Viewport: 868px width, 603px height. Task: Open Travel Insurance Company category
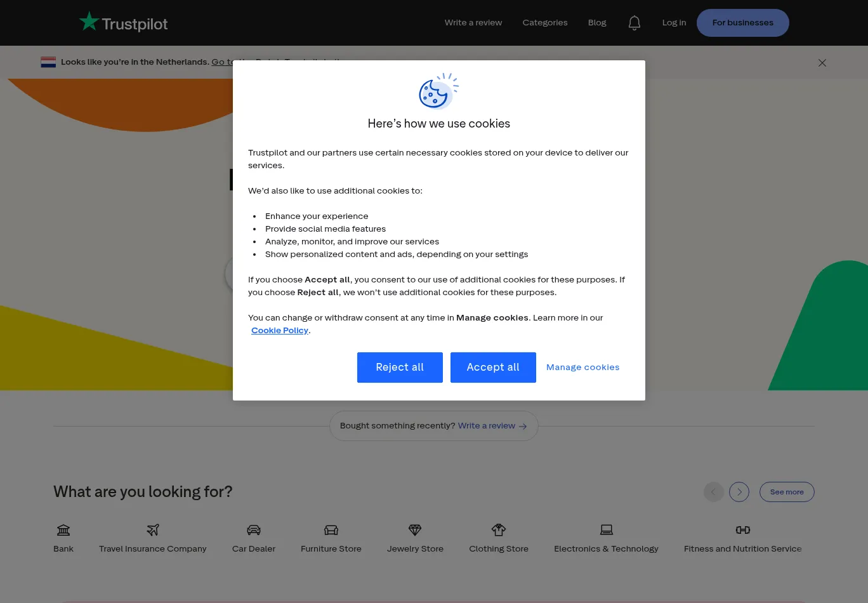click(152, 538)
